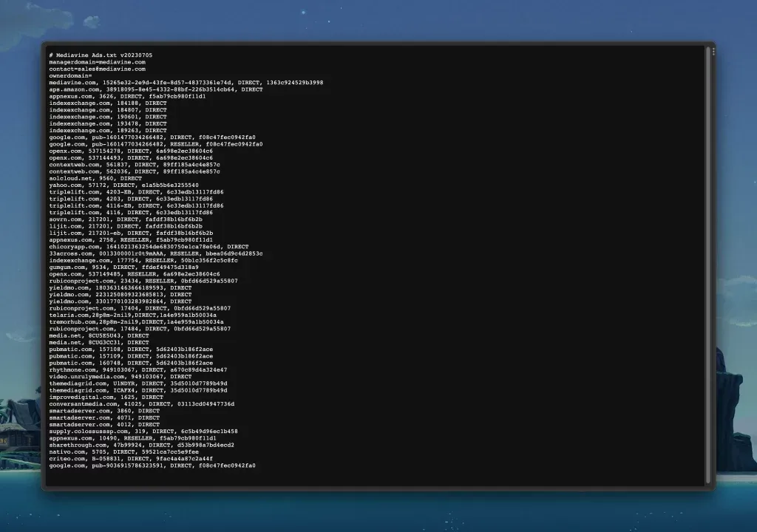This screenshot has height=532, width=757.
Task: Click the contact=sales@mediavine.com line
Action: (97, 69)
